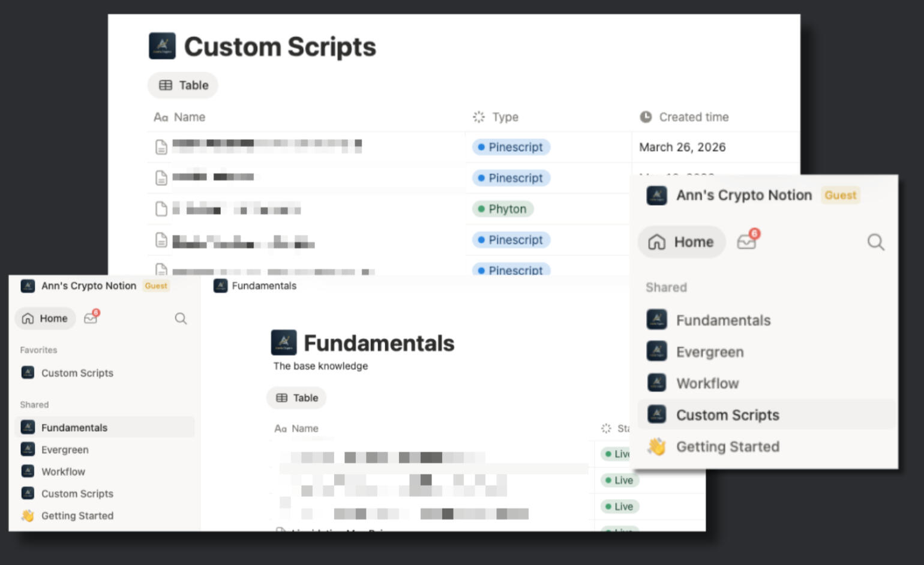
Task: Click the clock icon of Created time column
Action: tap(646, 117)
